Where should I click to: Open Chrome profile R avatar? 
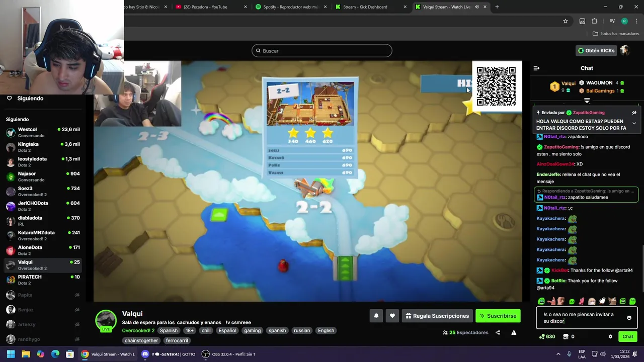(624, 21)
